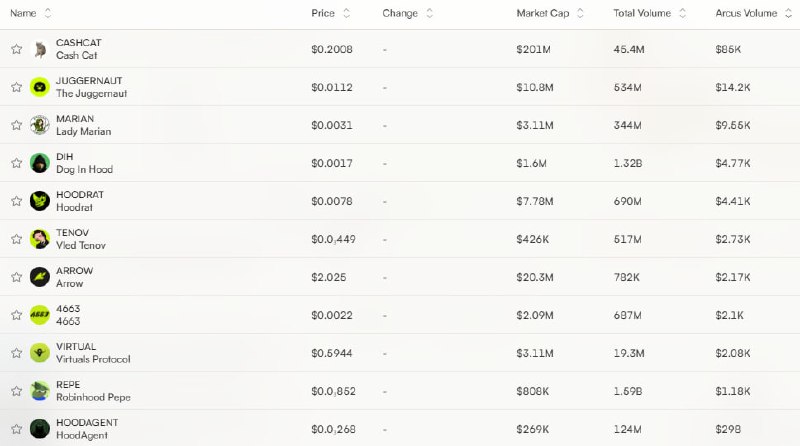800x446 pixels.
Task: Click the Change column sort arrows
Action: [x=430, y=13]
